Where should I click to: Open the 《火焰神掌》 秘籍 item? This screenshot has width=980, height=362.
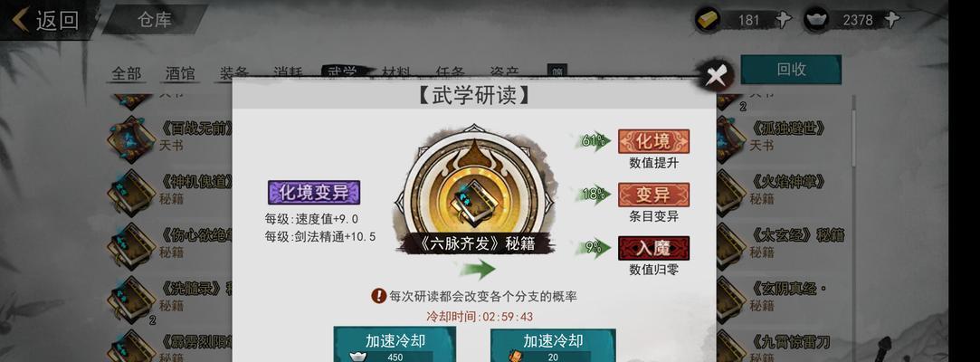(x=789, y=189)
